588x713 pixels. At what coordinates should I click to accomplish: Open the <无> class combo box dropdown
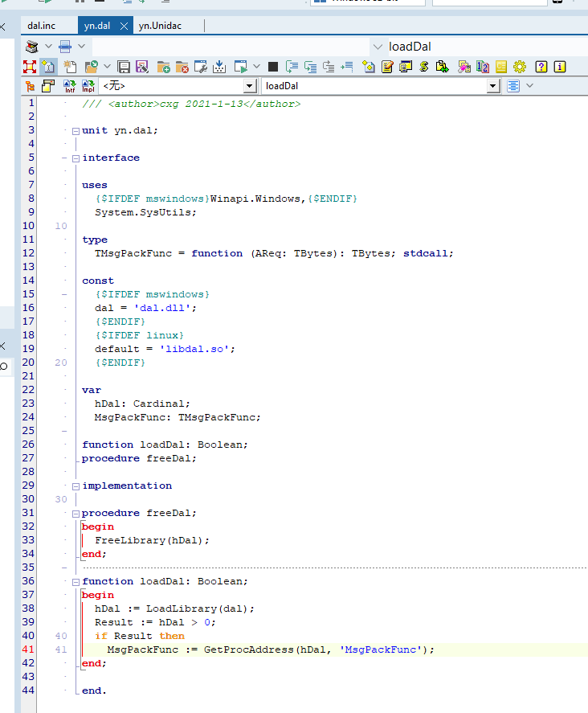point(250,86)
